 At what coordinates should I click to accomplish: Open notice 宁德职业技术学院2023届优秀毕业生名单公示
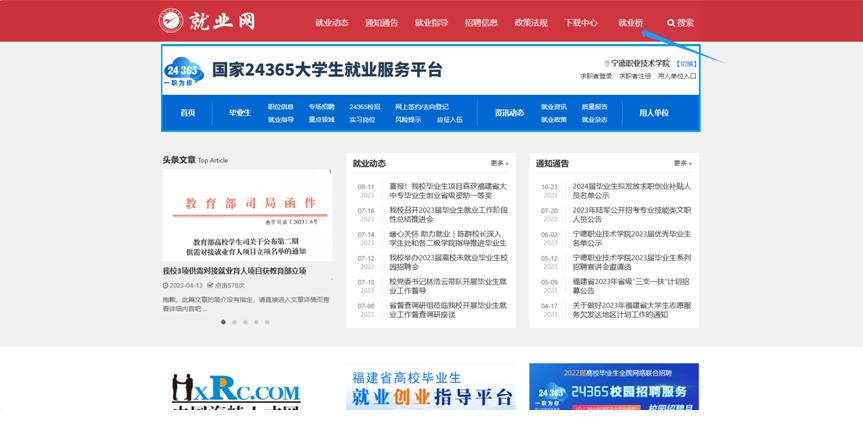[x=631, y=238]
